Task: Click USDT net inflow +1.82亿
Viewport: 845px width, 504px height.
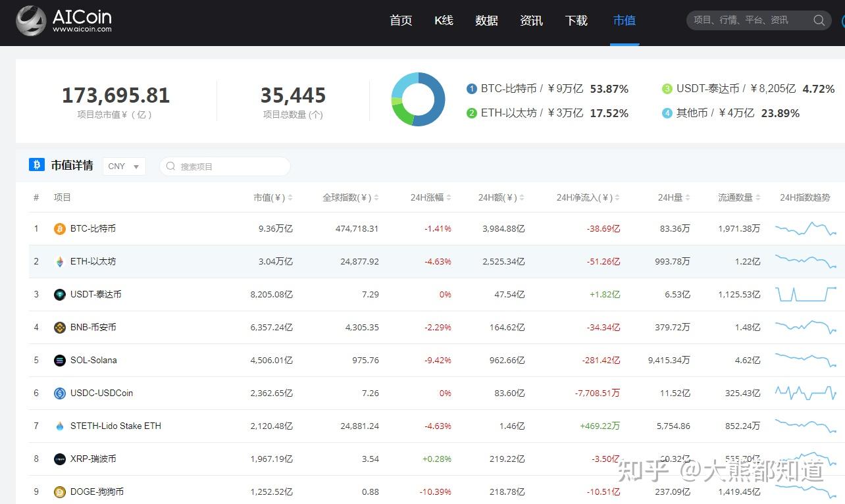Action: (605, 295)
